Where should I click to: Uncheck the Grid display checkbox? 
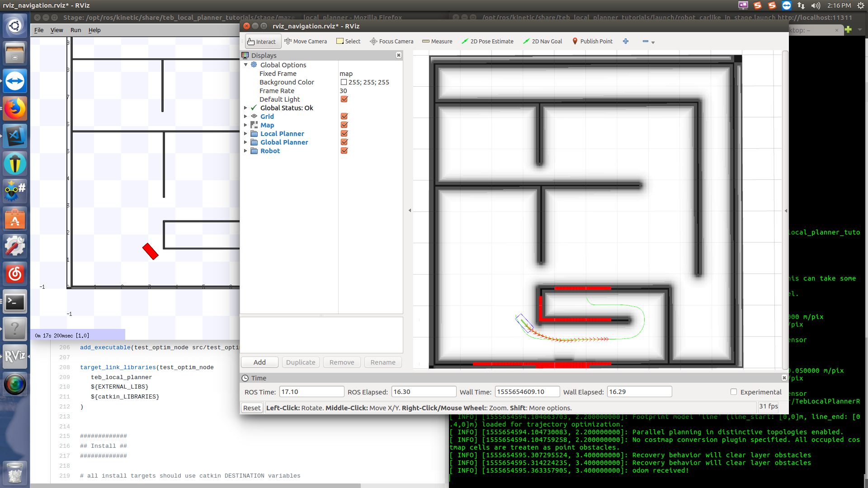coord(344,117)
